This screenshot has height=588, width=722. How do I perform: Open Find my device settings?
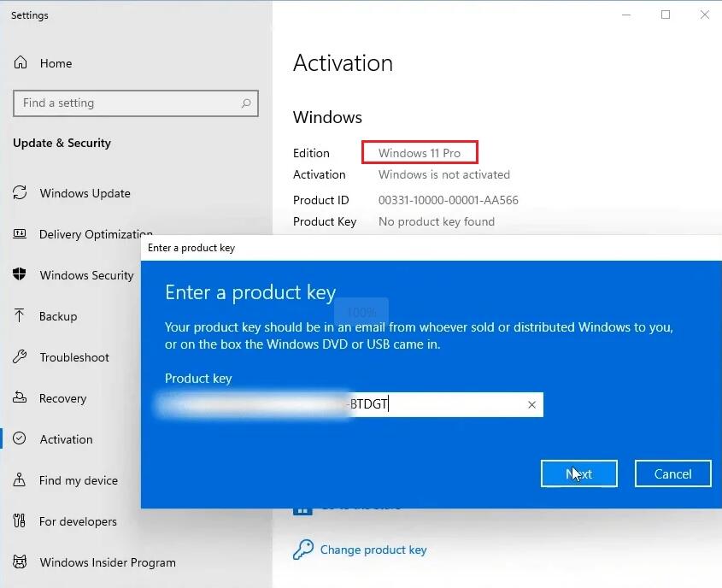[79, 480]
